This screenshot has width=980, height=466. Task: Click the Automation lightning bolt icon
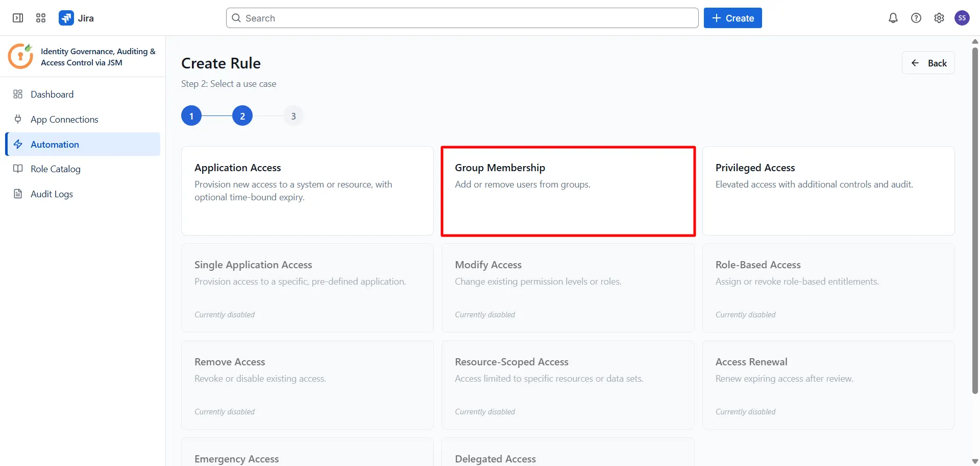(18, 144)
